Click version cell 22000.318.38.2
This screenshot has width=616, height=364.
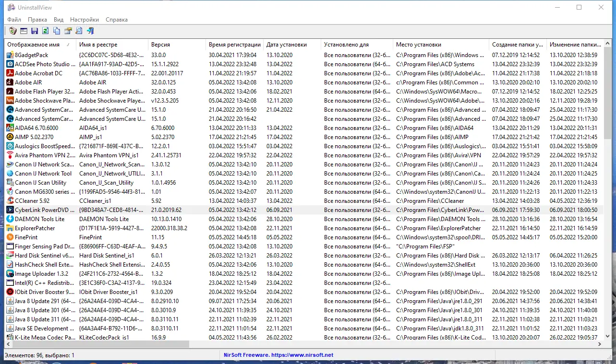point(169,228)
